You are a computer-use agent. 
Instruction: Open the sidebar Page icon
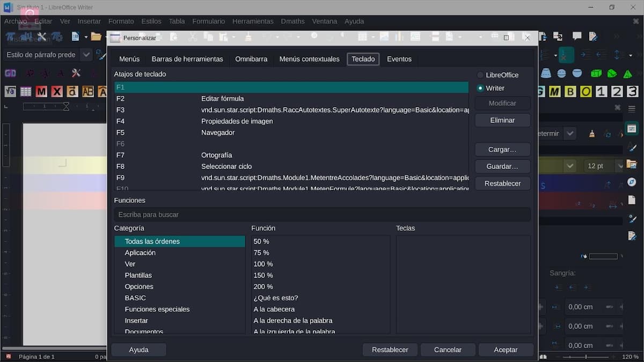click(x=632, y=200)
